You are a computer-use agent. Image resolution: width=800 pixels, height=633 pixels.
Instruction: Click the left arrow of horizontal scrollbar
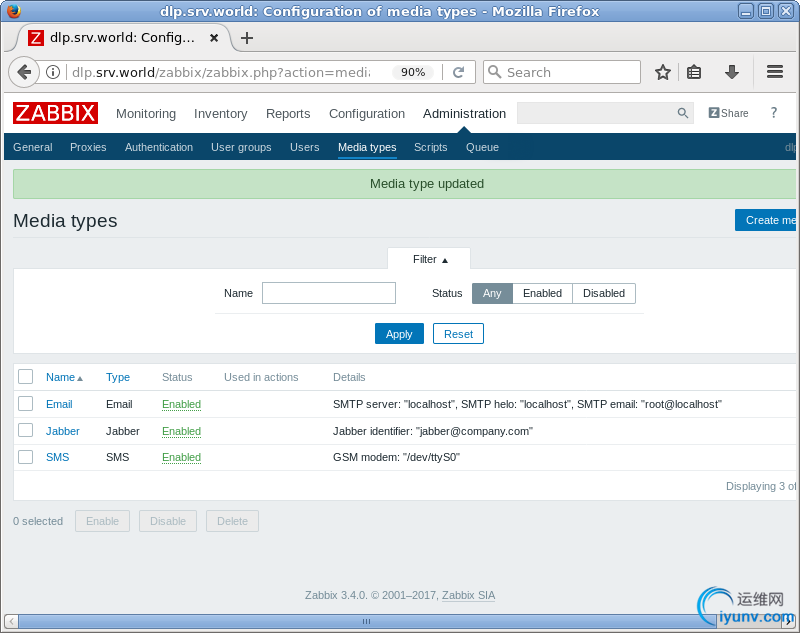[11, 621]
